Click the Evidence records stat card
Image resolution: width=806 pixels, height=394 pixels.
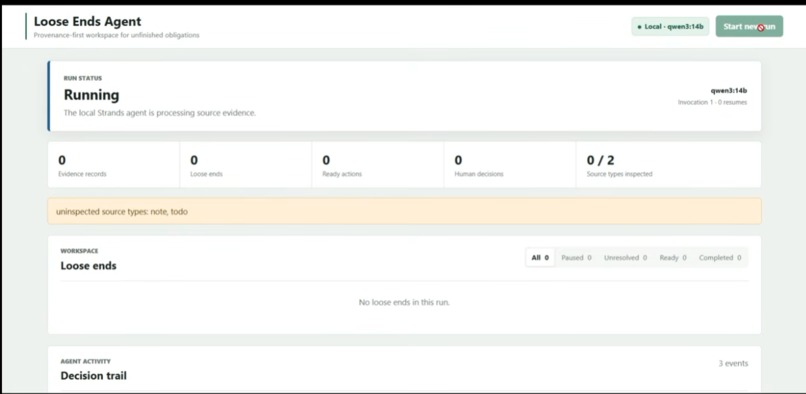(114, 165)
